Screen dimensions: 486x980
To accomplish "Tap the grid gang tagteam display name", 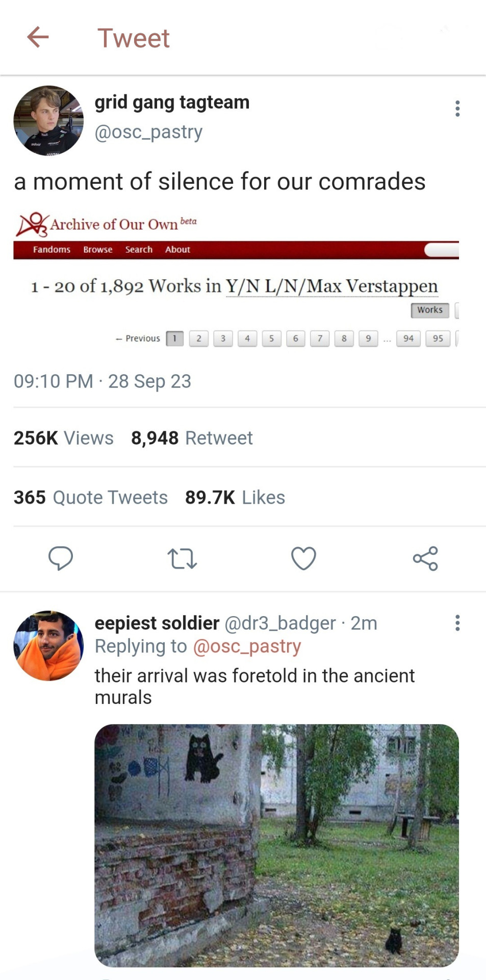I will tap(172, 102).
